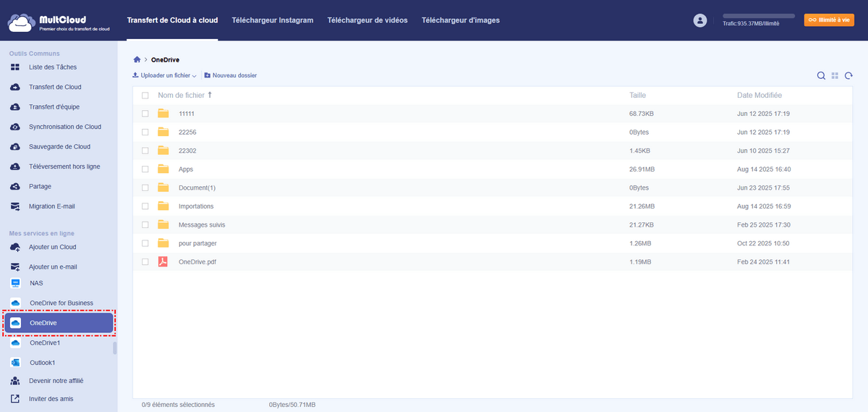Screen dimensions: 868x412
Task: Tick the Messages suivis row checkbox
Action: (145, 224)
